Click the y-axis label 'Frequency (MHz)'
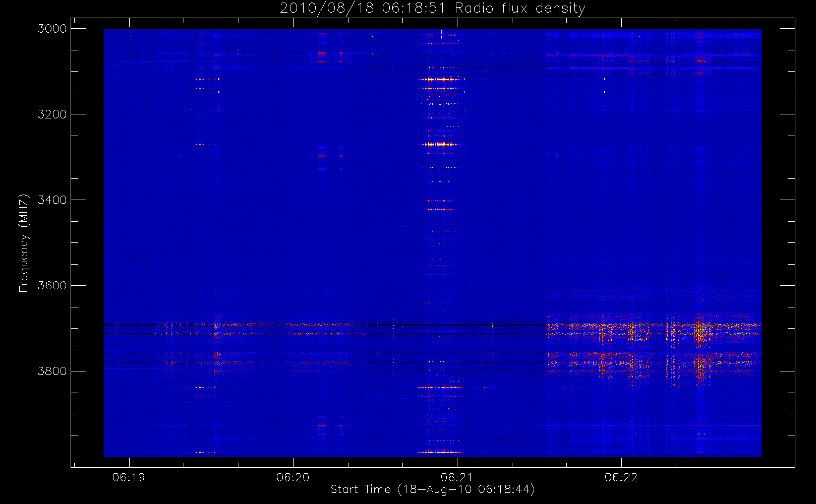This screenshot has width=816, height=504. (x=24, y=243)
